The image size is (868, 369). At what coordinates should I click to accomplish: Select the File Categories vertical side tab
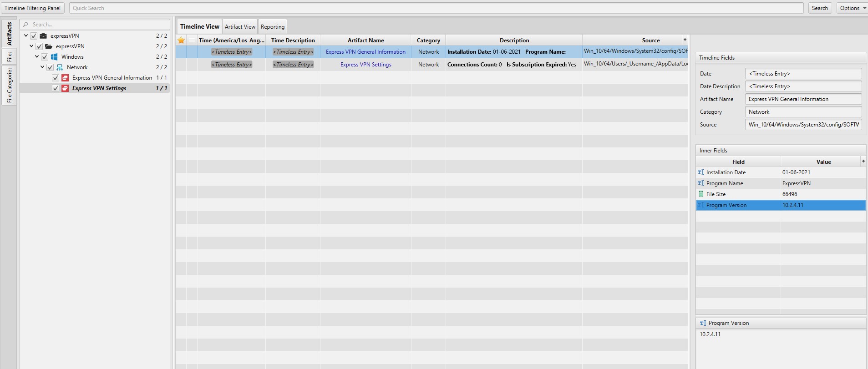(x=9, y=85)
